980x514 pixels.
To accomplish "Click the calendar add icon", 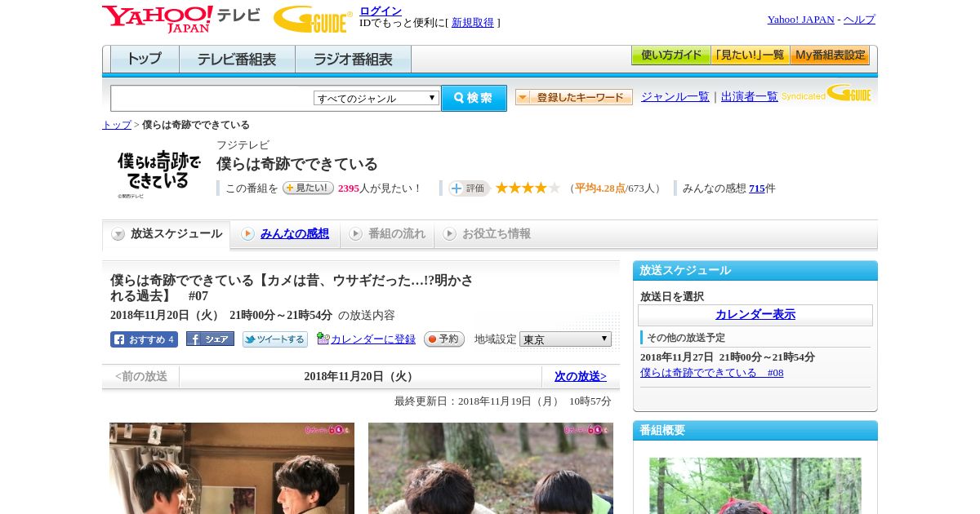I will pyautogui.click(x=323, y=339).
